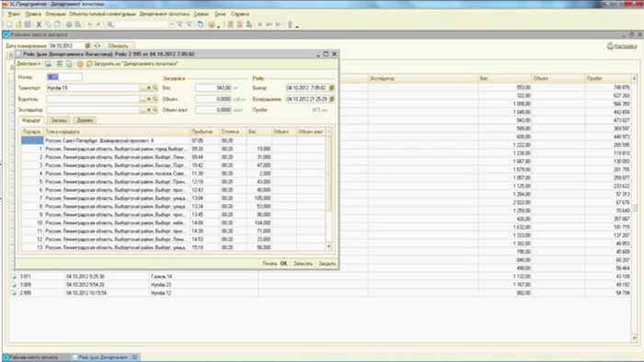This screenshot has height=362, width=644.
Task: Click the green refresh icon beside Обновить
Action: (98, 46)
